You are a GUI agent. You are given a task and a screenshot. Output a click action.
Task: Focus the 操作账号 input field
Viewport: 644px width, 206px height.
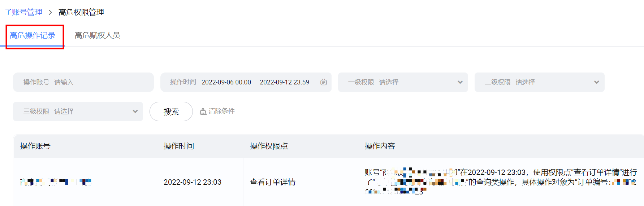tap(83, 82)
